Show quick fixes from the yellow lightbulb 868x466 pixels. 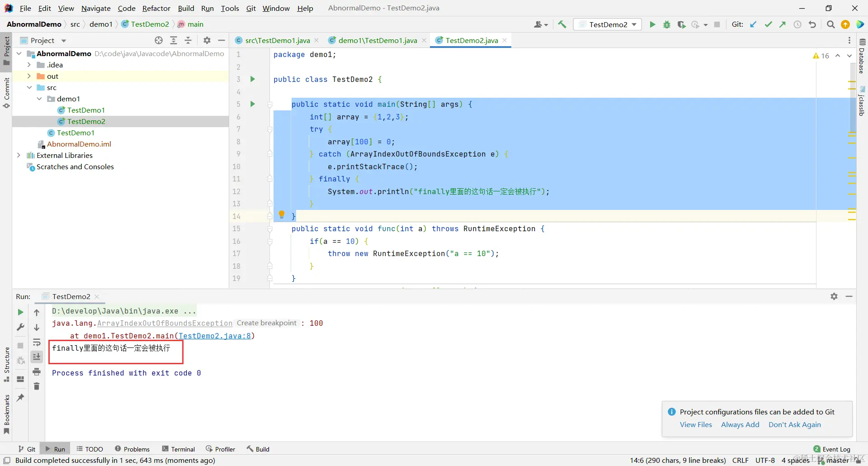pyautogui.click(x=282, y=214)
